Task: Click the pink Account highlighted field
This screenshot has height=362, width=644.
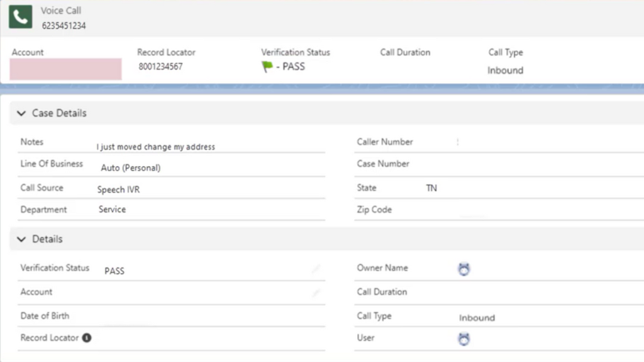Action: click(65, 69)
